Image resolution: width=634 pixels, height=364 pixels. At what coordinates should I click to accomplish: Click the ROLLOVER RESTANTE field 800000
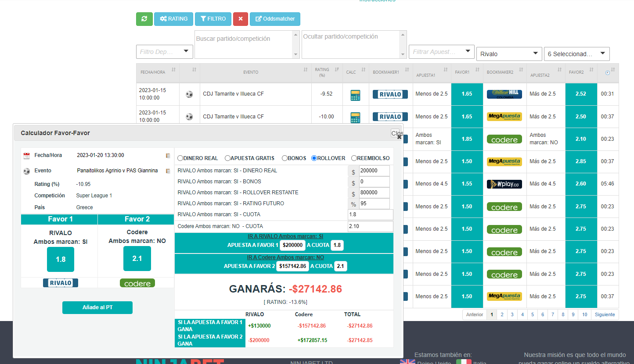(x=374, y=193)
